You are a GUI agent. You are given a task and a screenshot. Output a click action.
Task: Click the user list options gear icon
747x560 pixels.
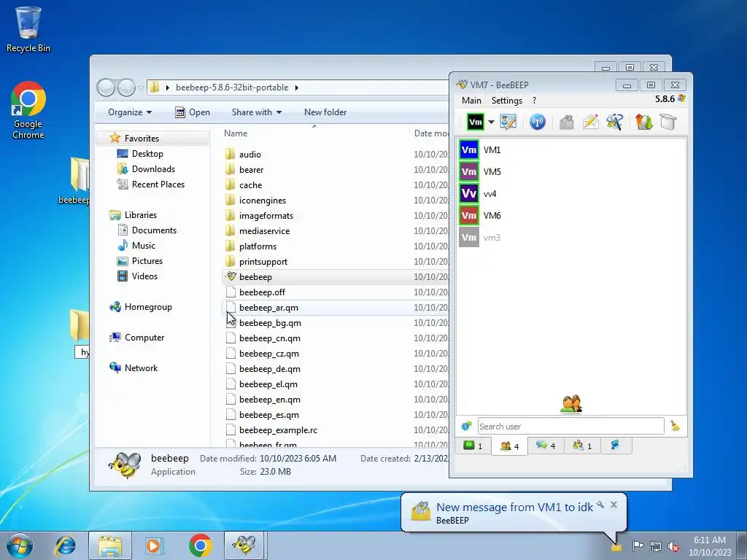click(466, 426)
